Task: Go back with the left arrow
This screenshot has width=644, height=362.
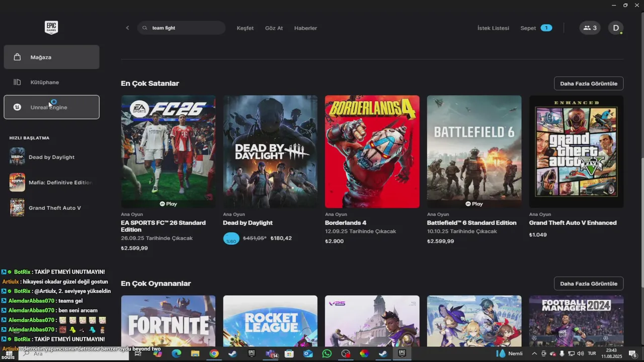Action: tap(127, 28)
